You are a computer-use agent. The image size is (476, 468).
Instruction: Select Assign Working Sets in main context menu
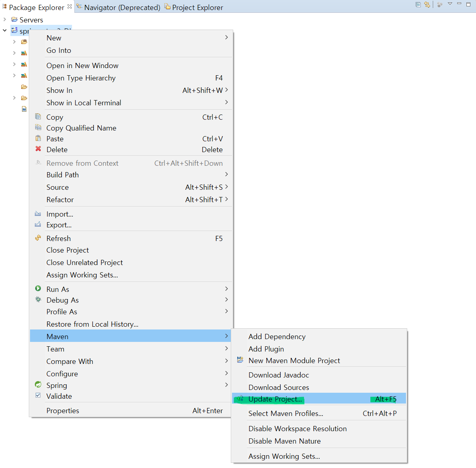131,275
